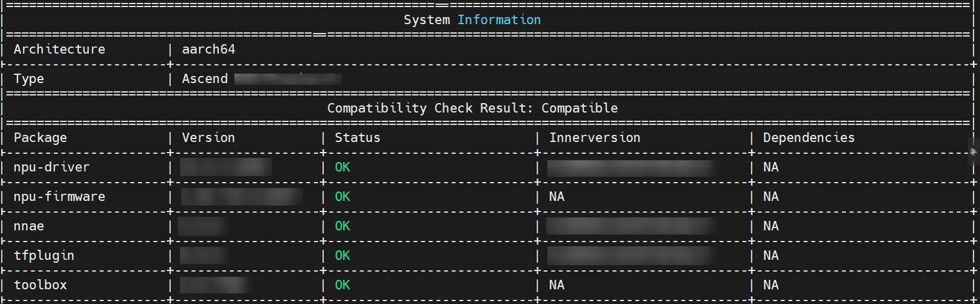Click the Package column header
This screenshot has height=304, width=980.
40,138
